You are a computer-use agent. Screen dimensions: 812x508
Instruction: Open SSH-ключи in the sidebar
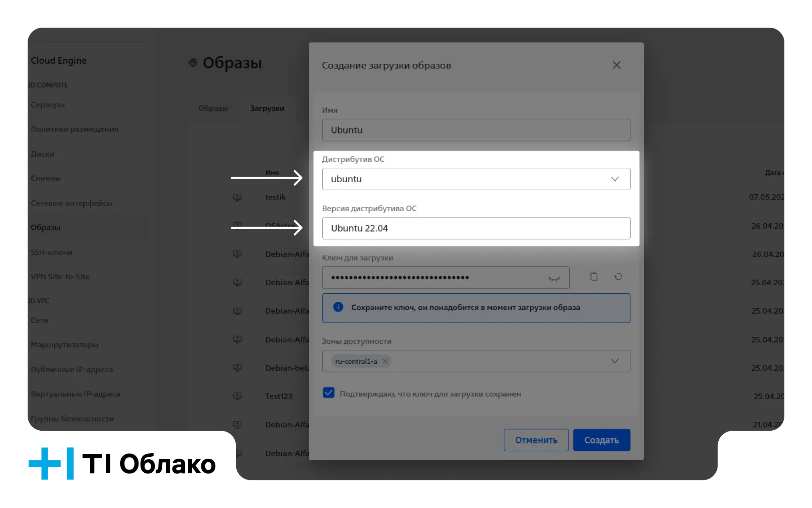(52, 252)
